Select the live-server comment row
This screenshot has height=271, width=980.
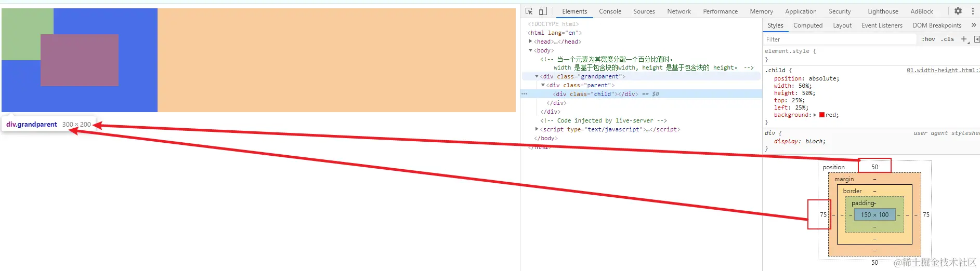tap(604, 120)
